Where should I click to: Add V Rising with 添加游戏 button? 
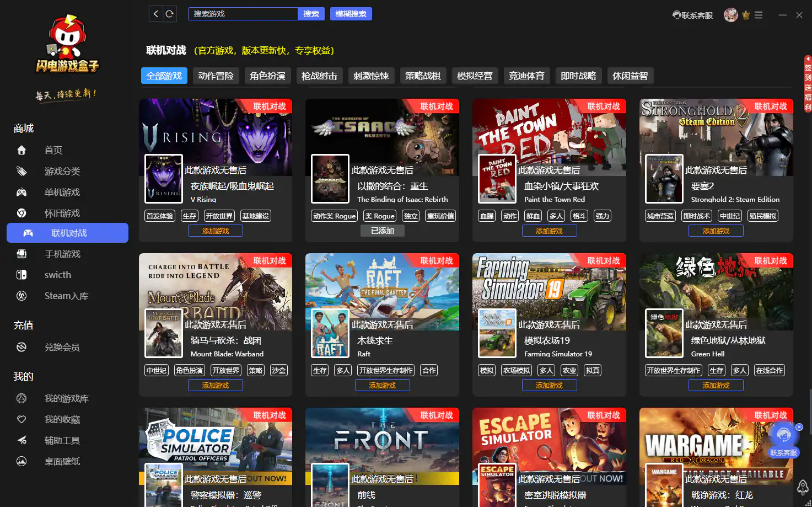(216, 231)
